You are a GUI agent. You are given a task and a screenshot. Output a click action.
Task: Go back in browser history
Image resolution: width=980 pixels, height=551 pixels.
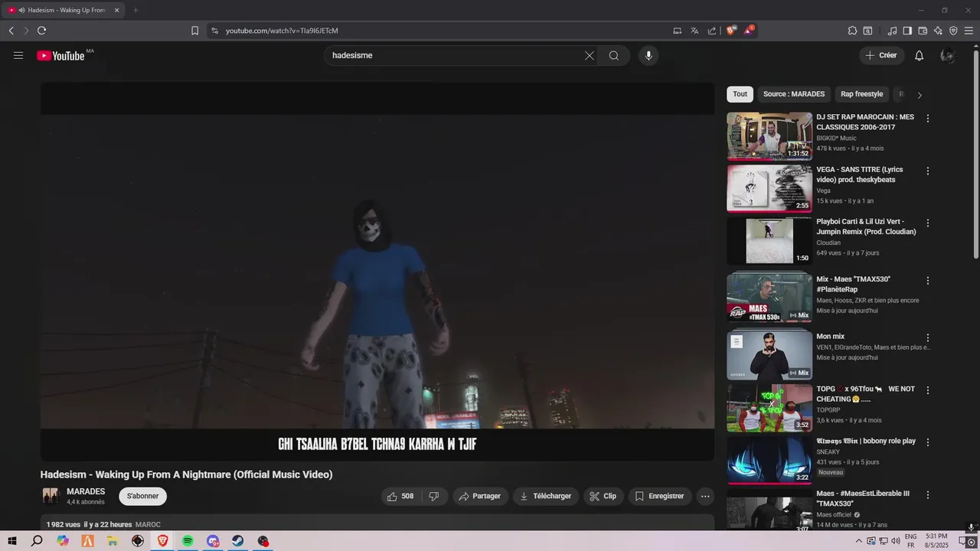(x=11, y=31)
